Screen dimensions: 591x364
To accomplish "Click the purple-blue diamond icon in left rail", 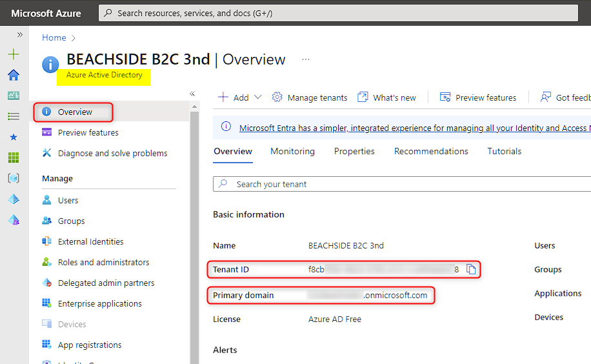I will pos(14,219).
